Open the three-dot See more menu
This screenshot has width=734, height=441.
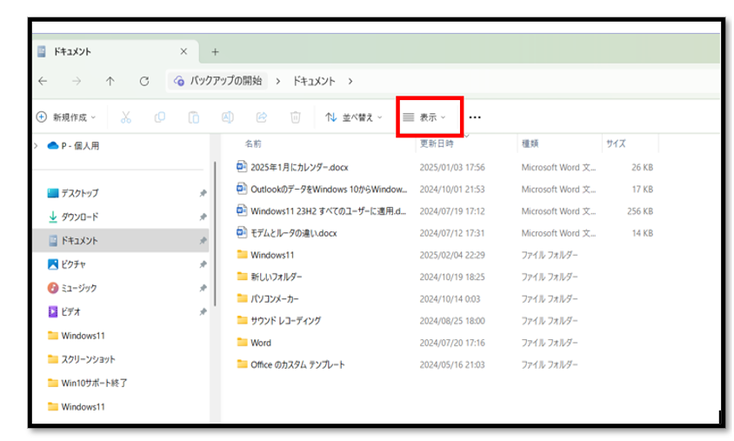475,118
